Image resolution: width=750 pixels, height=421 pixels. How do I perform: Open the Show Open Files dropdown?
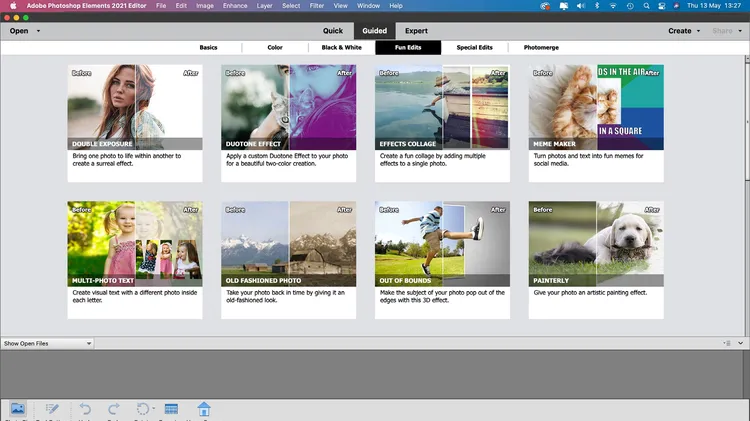click(47, 343)
